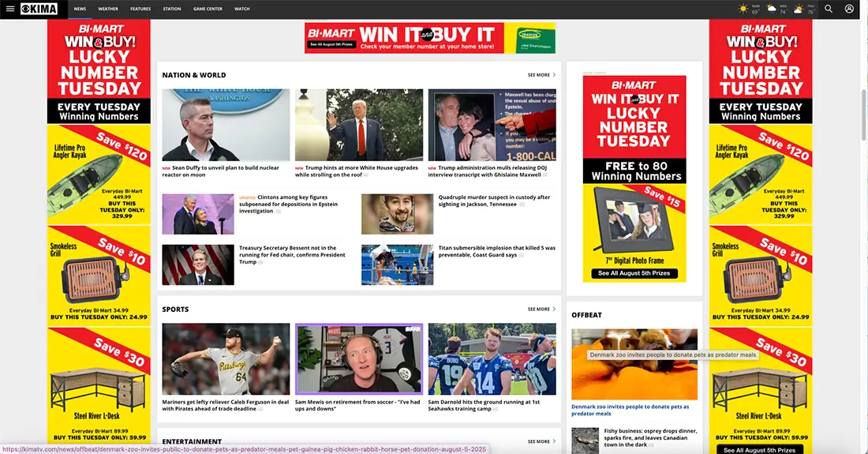Open Mariners Caleb Ferguson trade article

click(x=226, y=405)
